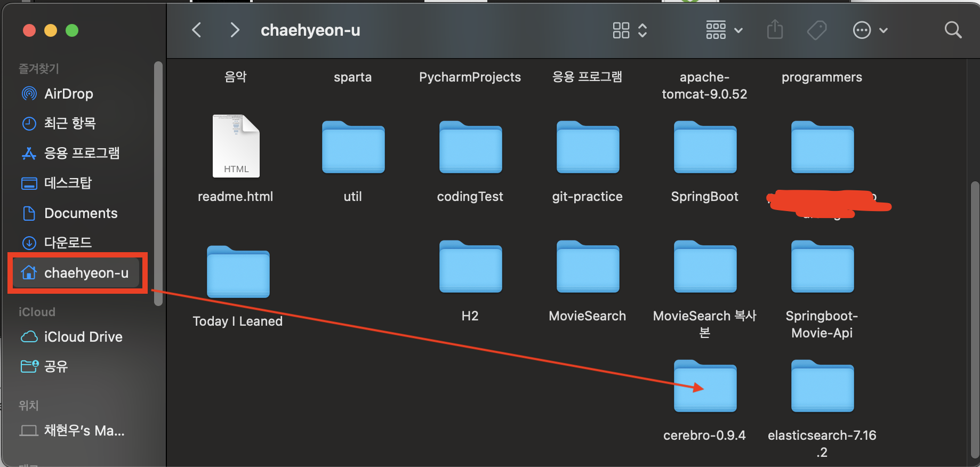Screen dimensions: 980x467
Task: Click the Share toolbar icon
Action: click(x=775, y=30)
